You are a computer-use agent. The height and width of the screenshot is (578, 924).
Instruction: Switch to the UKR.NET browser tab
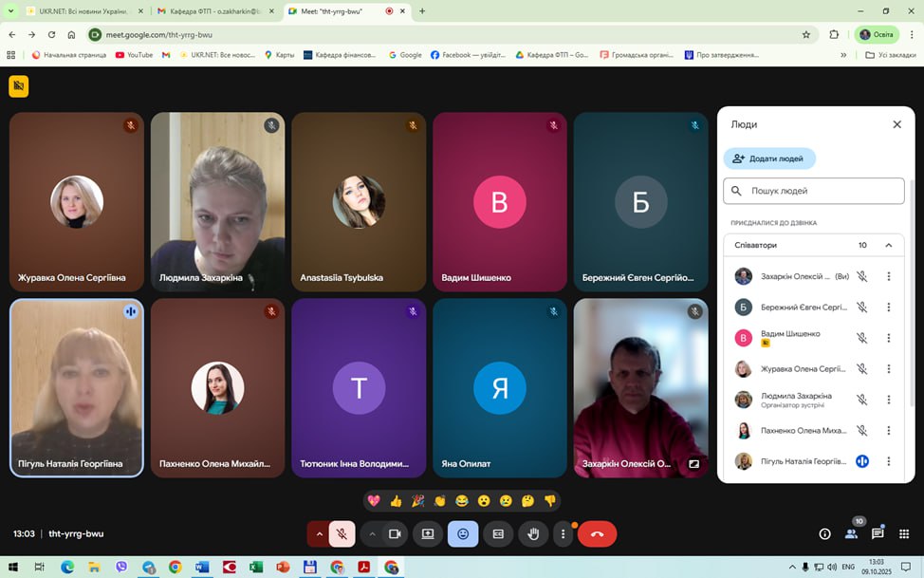click(80, 11)
